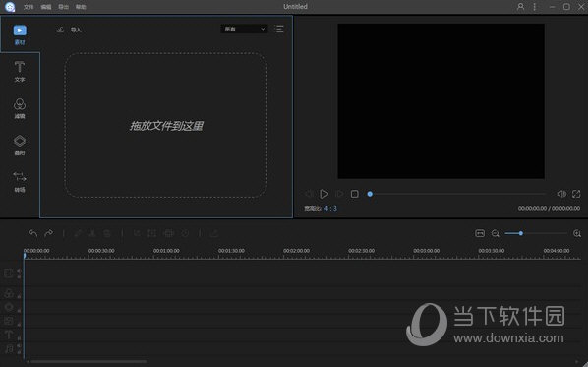Screen dimensions: 588x367
Task: Open the 文件 menu
Action: (29, 7)
